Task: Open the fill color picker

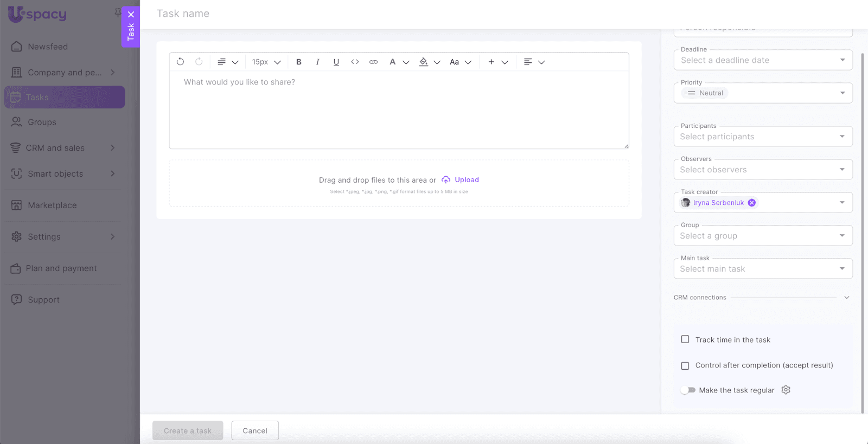Action: [424, 62]
